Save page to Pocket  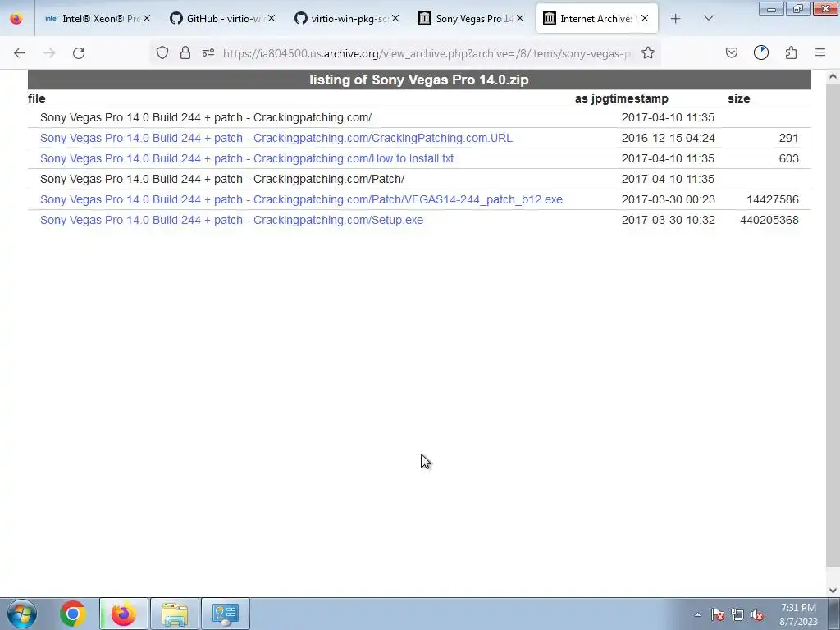[x=732, y=52]
